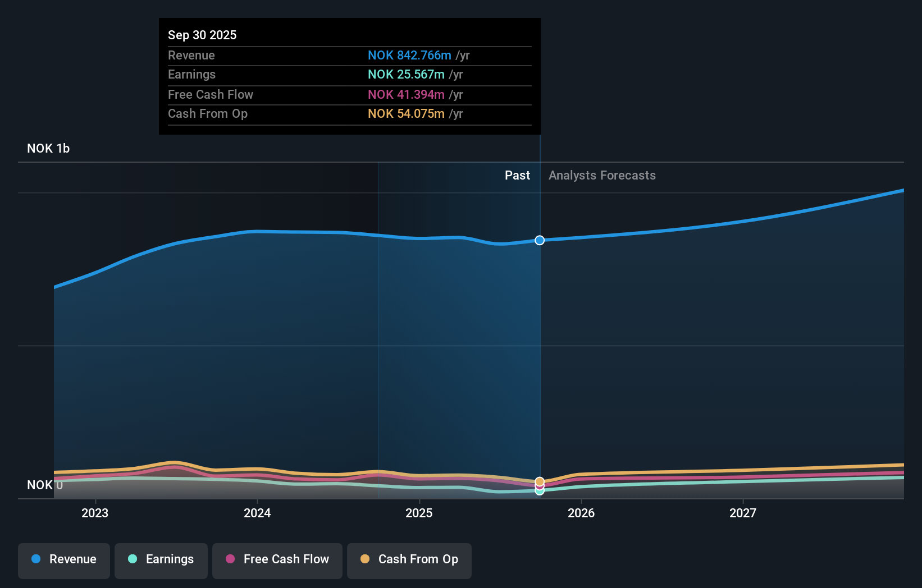
Task: Click the teal Earnings legend dot
Action: pos(132,559)
